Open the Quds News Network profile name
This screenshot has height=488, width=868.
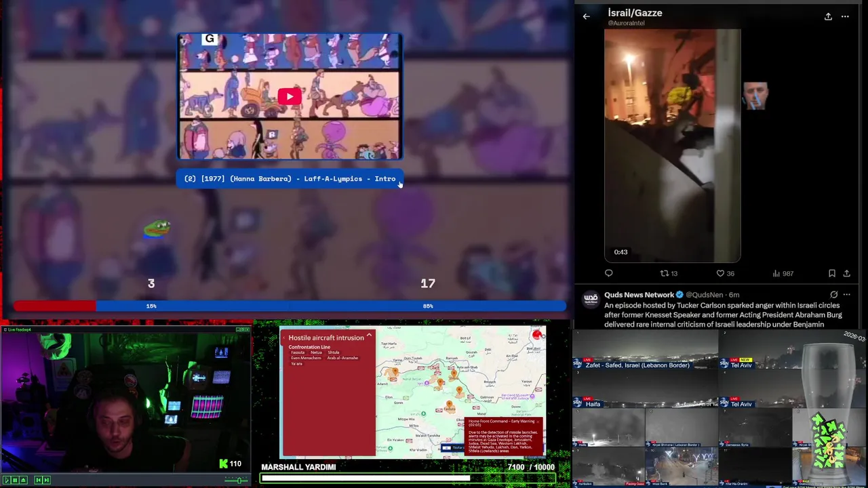click(639, 295)
